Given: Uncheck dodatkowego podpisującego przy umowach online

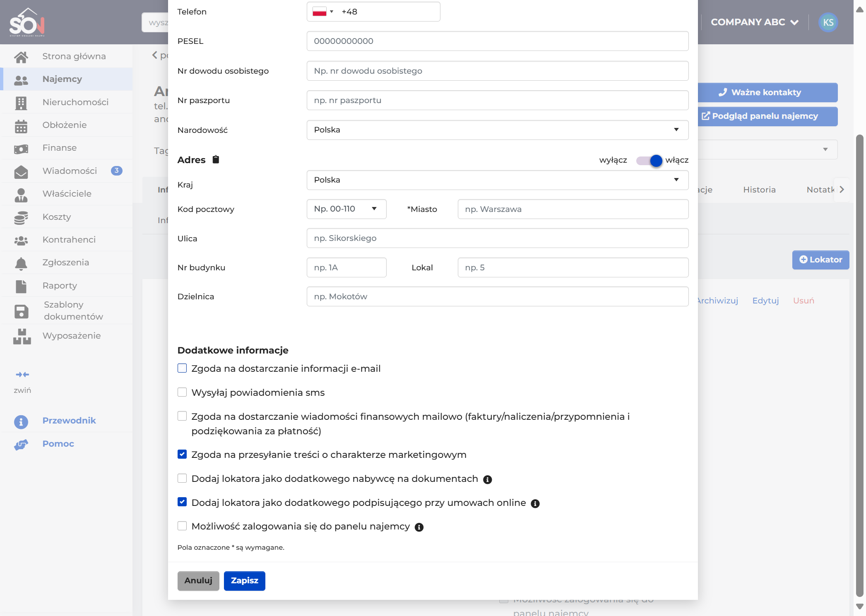Looking at the screenshot, I should click(182, 502).
